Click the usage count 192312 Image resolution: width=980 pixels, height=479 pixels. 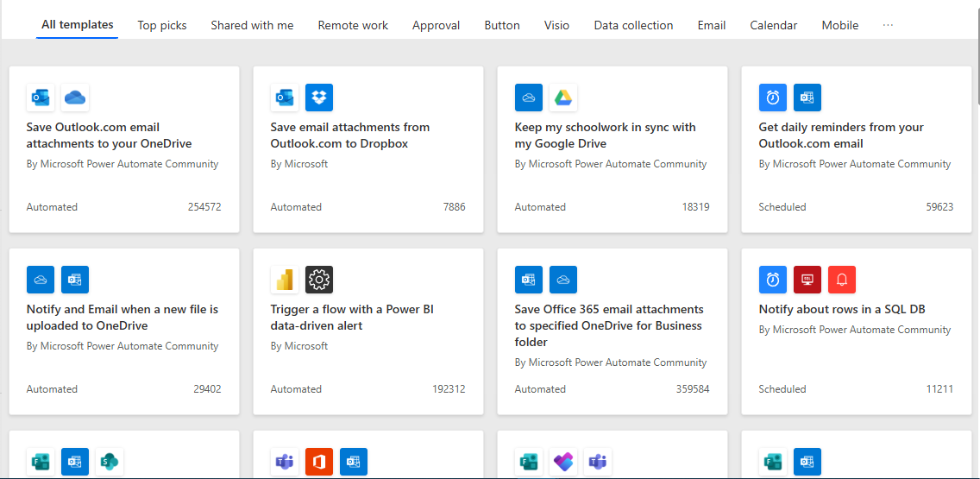449,389
